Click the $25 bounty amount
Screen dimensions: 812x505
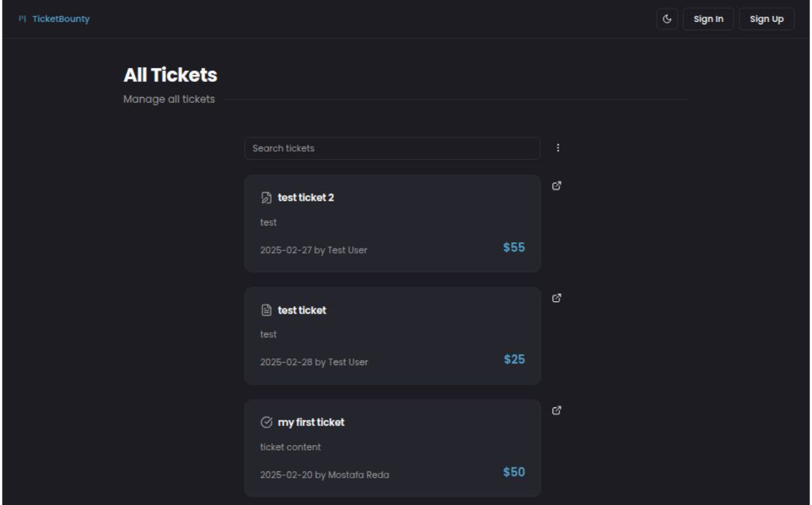[x=515, y=360]
